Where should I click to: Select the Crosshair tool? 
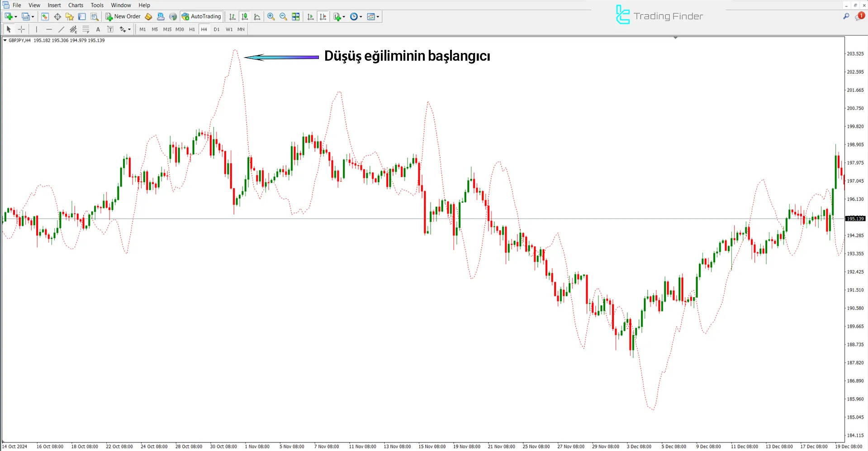point(21,29)
